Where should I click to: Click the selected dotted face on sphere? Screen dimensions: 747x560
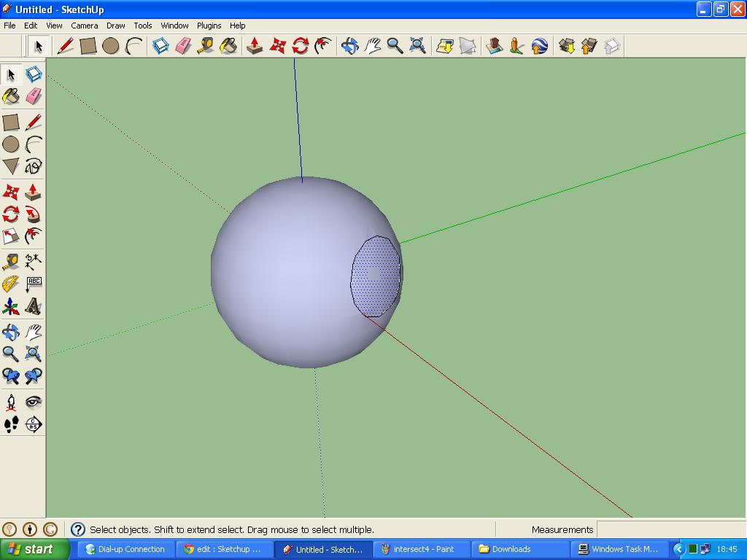[x=375, y=276]
